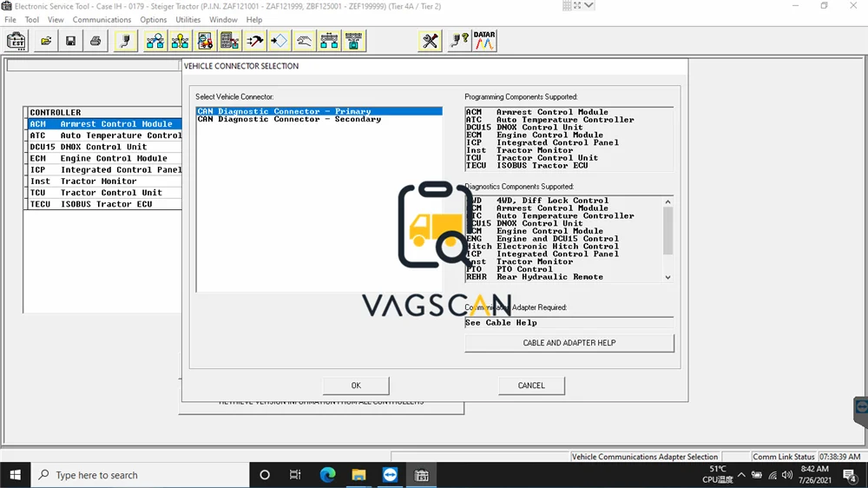Click the controller download icon
The image size is (868, 488).
[354, 41]
